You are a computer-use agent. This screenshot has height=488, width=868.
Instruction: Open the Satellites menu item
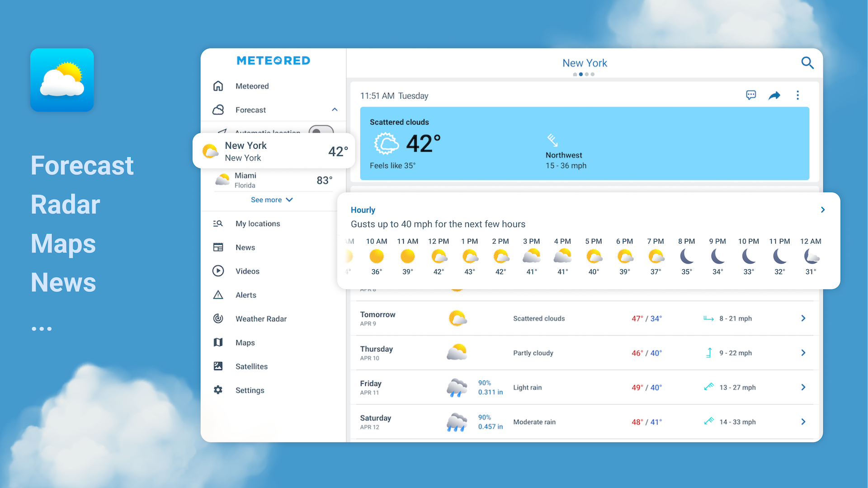click(251, 366)
